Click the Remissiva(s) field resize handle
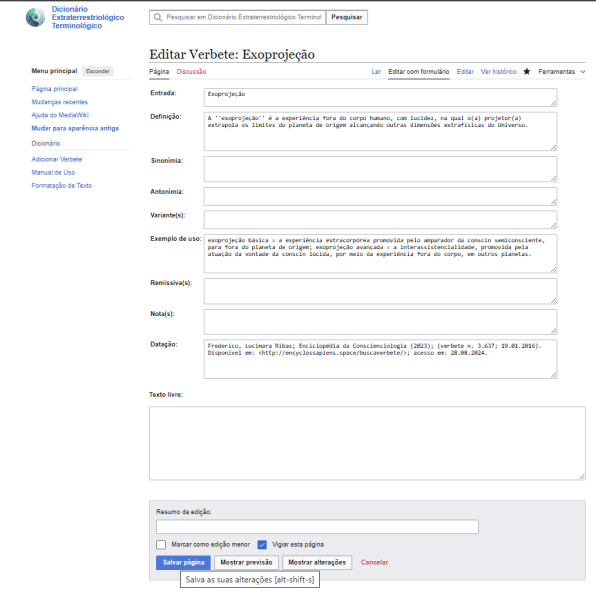This screenshot has width=596, height=599. coord(554,301)
